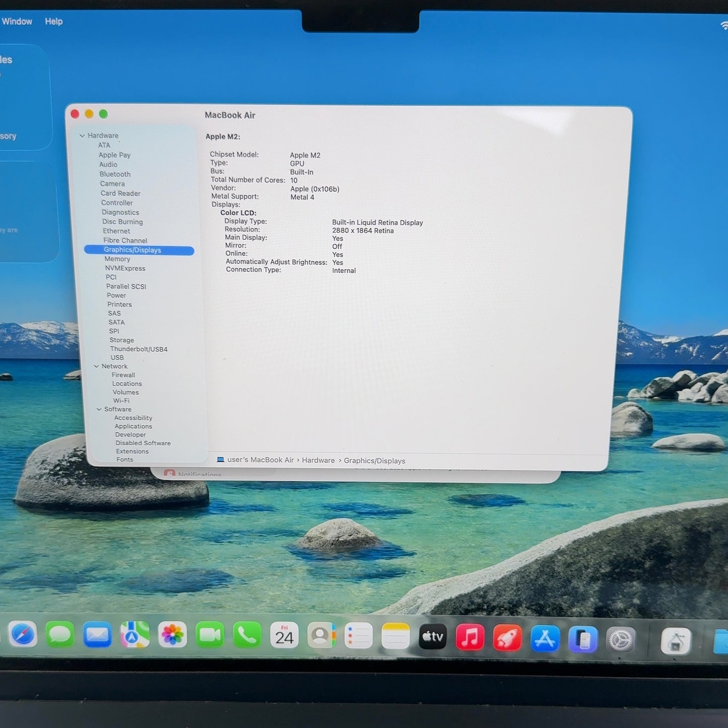Select the highlighted Graphics/Displays sidebar row
This screenshot has width=728, height=728.
click(x=139, y=250)
